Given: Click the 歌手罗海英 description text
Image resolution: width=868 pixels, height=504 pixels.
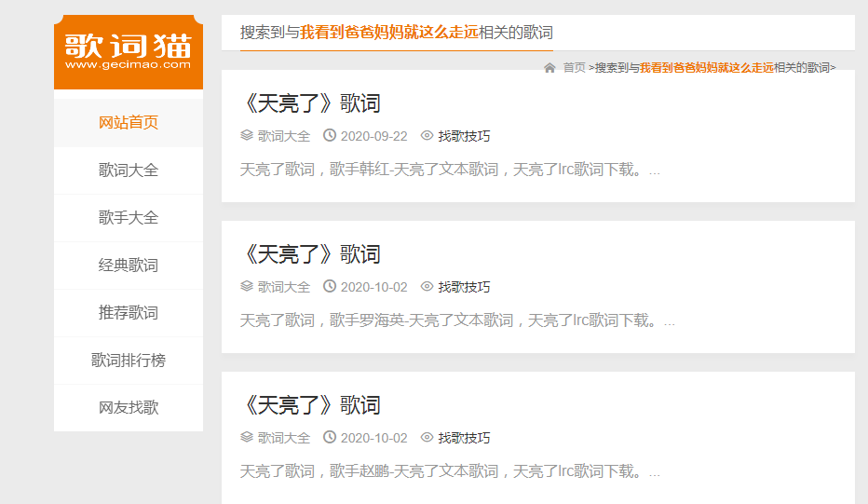Looking at the screenshot, I should click(x=457, y=320).
